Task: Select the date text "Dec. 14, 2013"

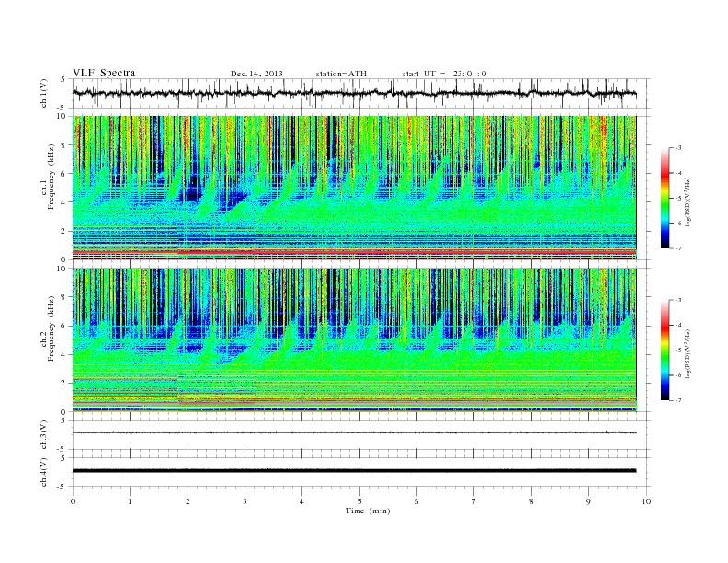Action: click(x=256, y=74)
